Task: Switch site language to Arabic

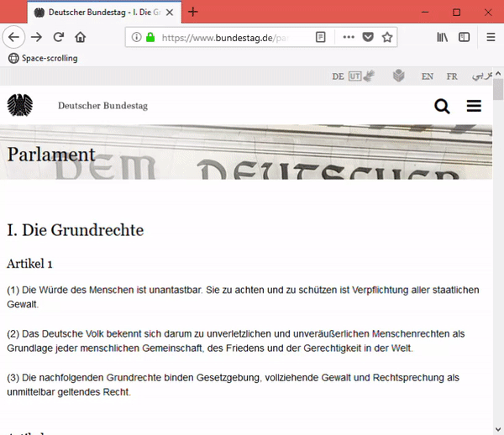Action: coord(482,76)
